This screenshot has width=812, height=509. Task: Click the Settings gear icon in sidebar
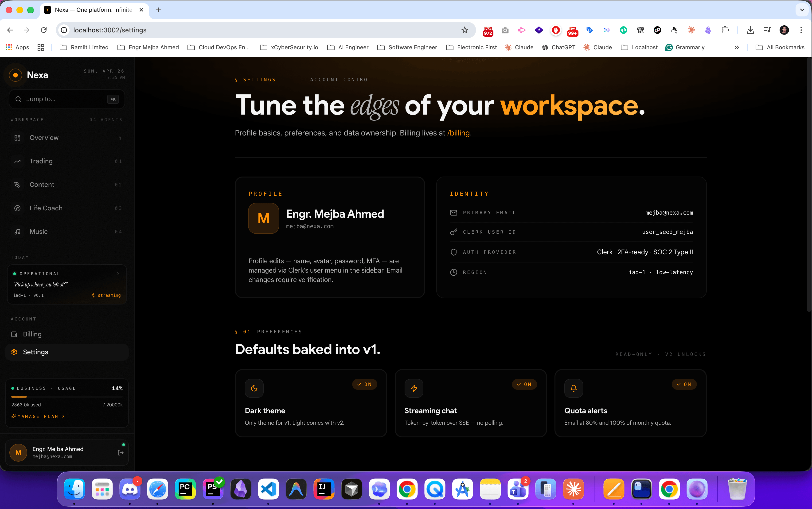[14, 352]
